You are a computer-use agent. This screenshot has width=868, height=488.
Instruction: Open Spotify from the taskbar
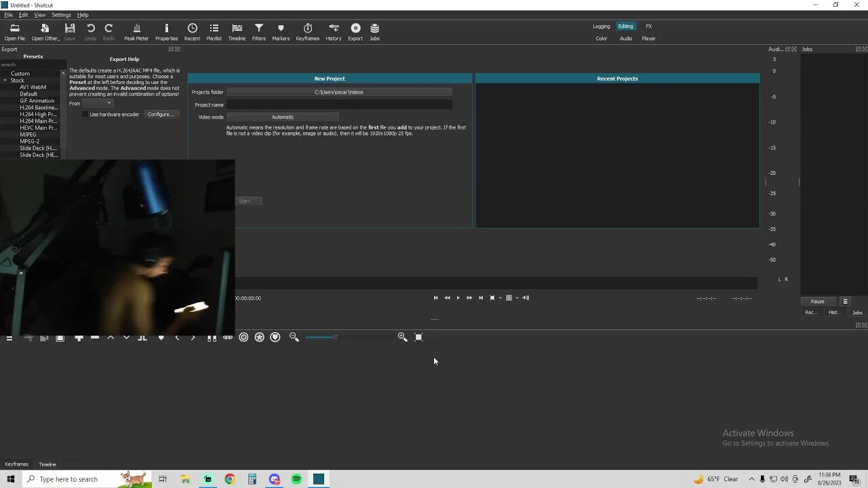296,479
